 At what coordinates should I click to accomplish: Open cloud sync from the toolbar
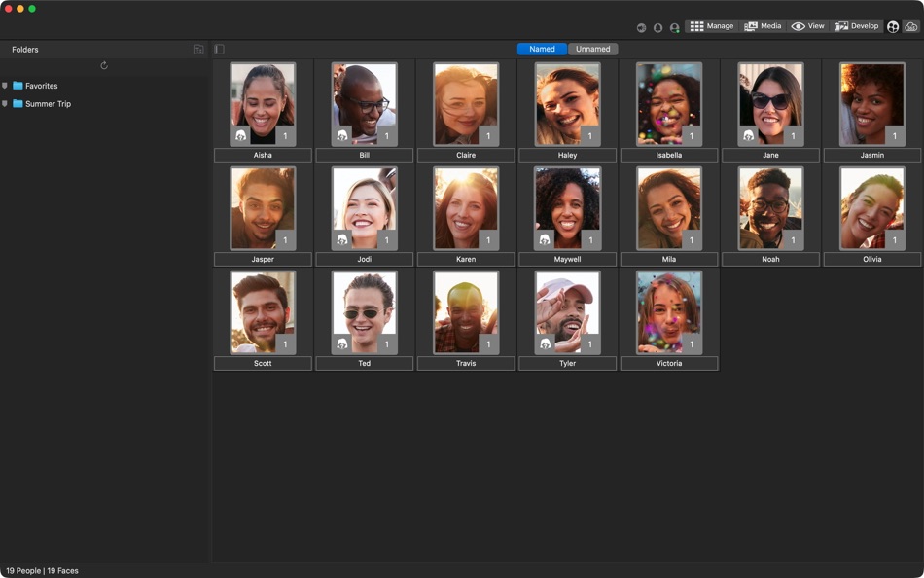pyautogui.click(x=909, y=26)
